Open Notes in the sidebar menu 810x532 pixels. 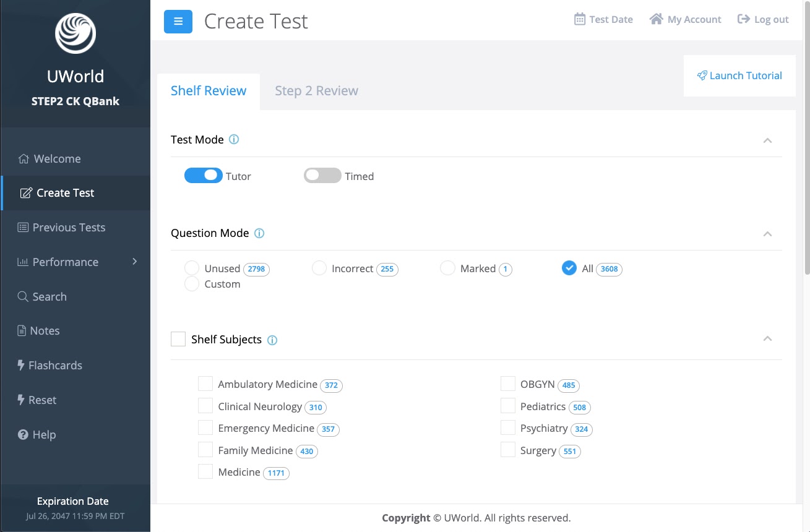pyautogui.click(x=75, y=330)
